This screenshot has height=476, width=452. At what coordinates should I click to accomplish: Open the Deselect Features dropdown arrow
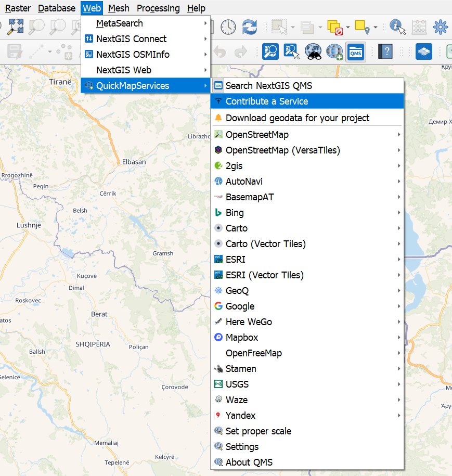pos(348,27)
